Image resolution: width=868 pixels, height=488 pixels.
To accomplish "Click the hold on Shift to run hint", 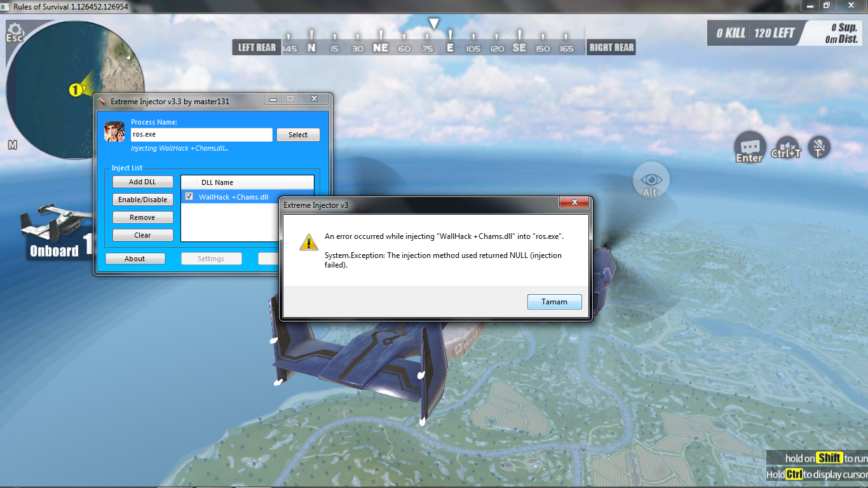I will pyautogui.click(x=826, y=458).
